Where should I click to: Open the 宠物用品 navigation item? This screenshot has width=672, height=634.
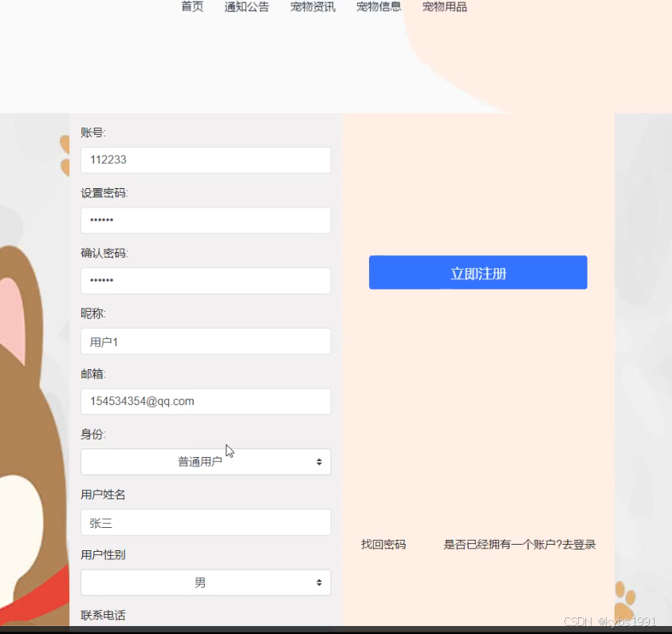click(445, 6)
